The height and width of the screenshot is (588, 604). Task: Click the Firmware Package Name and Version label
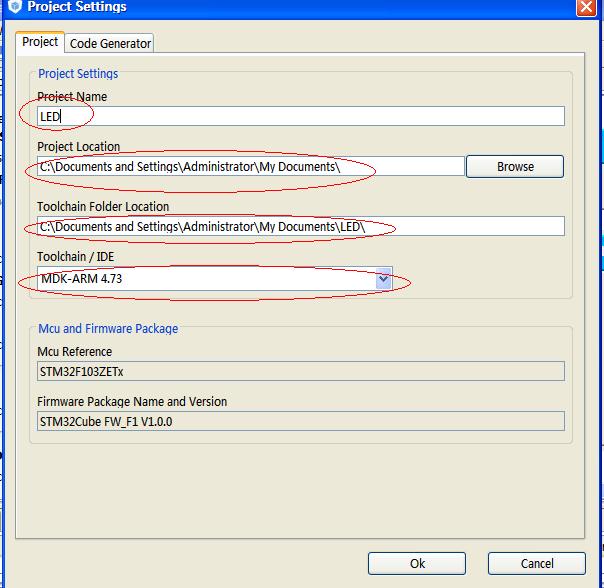[x=132, y=402]
